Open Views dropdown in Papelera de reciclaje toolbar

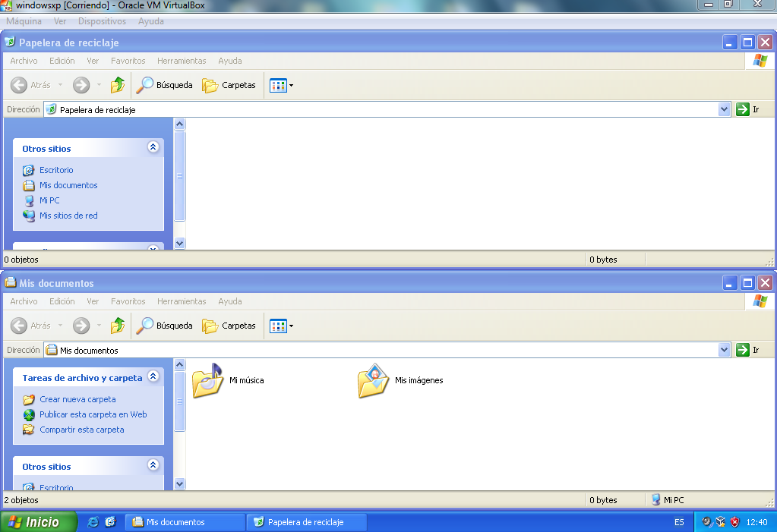[x=282, y=85]
